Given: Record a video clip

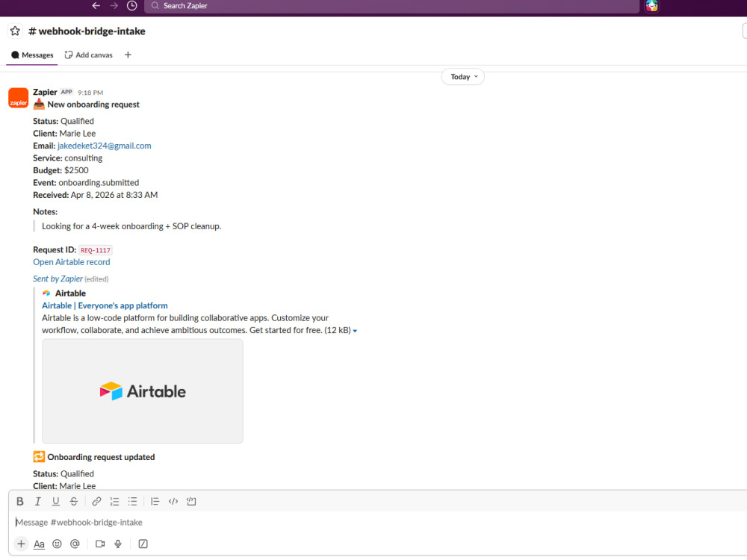Looking at the screenshot, I should pyautogui.click(x=100, y=544).
